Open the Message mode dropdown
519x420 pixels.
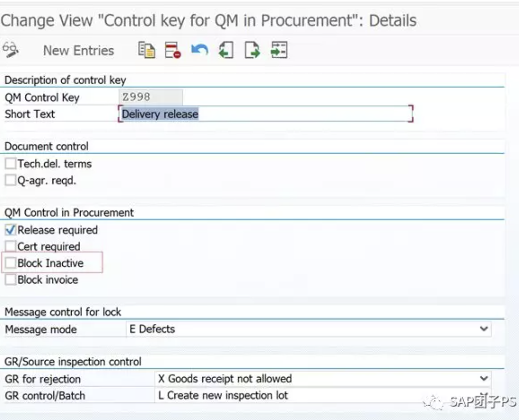[x=484, y=329]
